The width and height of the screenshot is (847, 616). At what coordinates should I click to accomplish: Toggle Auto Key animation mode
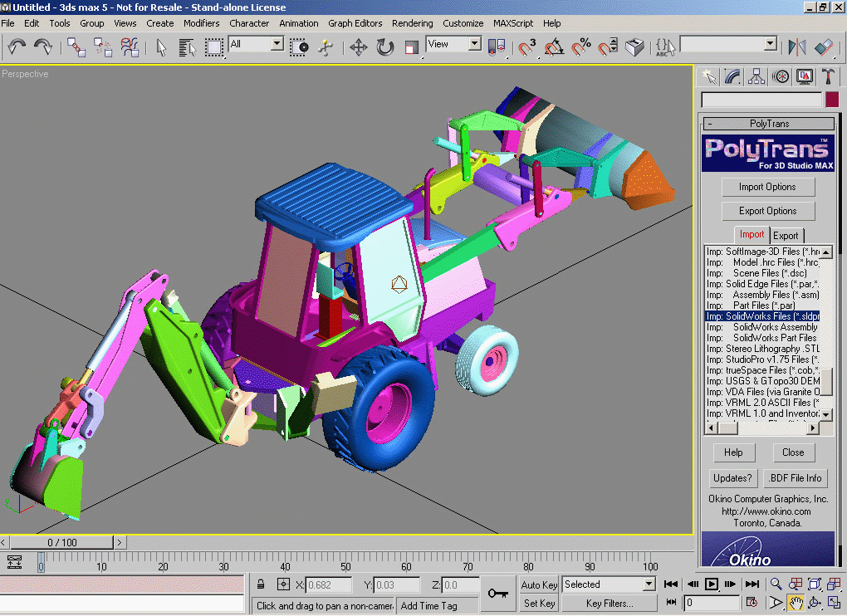(539, 584)
